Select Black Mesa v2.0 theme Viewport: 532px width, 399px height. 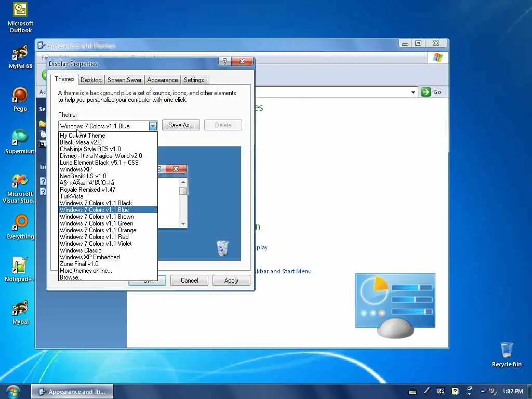click(x=108, y=142)
